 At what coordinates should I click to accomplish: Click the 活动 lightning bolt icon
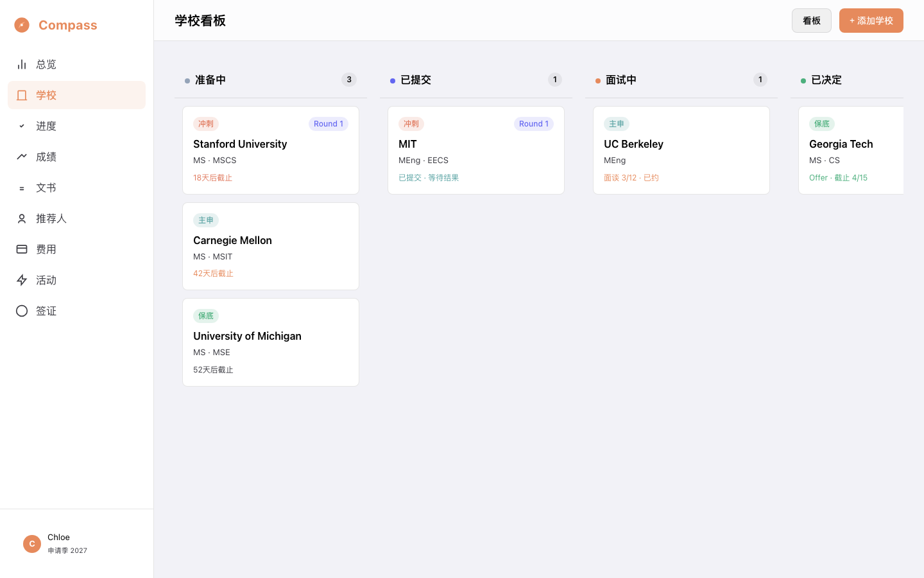(x=22, y=280)
